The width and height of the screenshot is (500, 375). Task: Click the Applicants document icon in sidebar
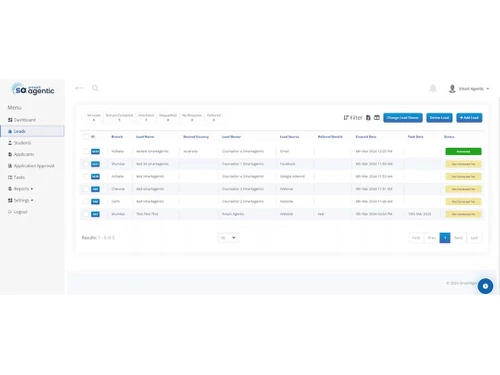[10, 154]
